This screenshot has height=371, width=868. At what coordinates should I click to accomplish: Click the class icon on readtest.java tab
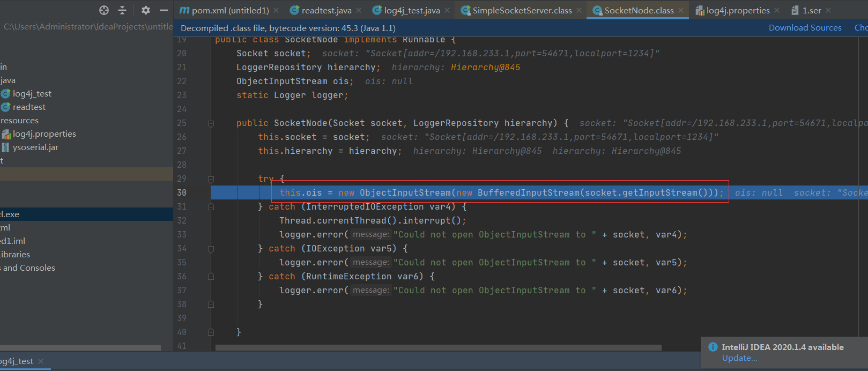coord(294,10)
